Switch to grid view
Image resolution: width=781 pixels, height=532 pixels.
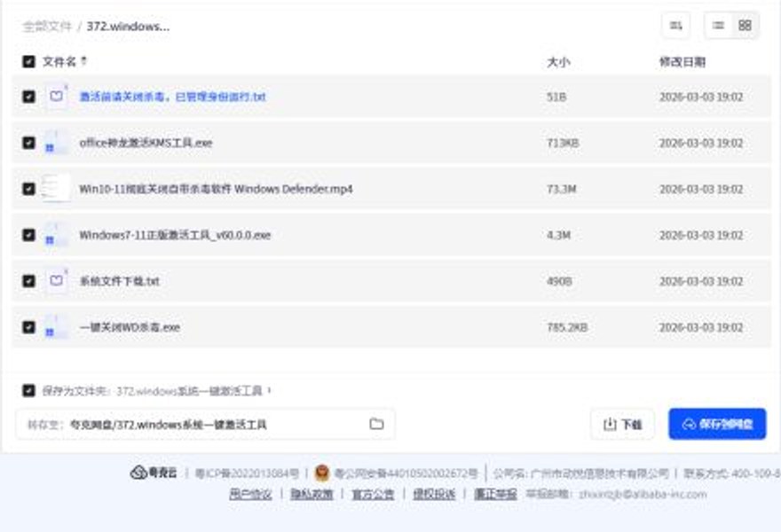(745, 26)
